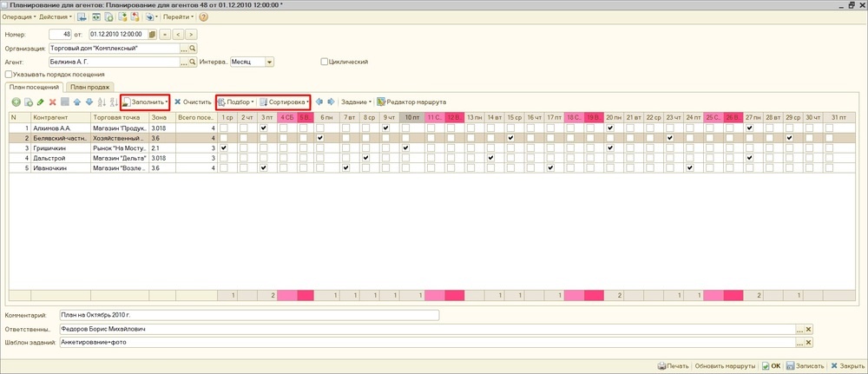Uncheck Дальстрой visit on 8 ср
The image size is (868, 374).
click(366, 158)
